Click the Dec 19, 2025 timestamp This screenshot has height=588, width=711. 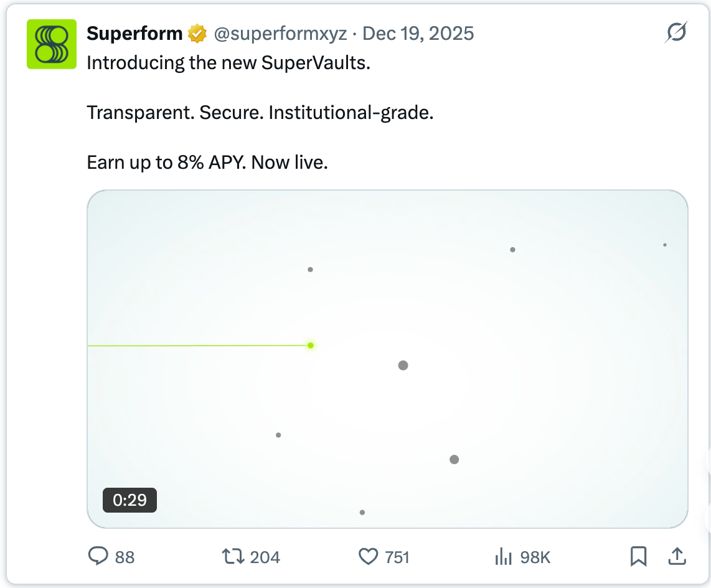[418, 34]
